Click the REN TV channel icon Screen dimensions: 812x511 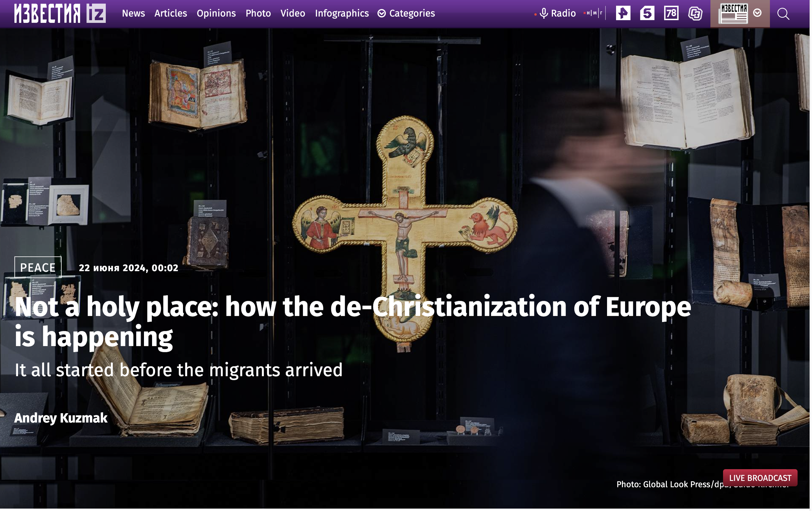(623, 14)
